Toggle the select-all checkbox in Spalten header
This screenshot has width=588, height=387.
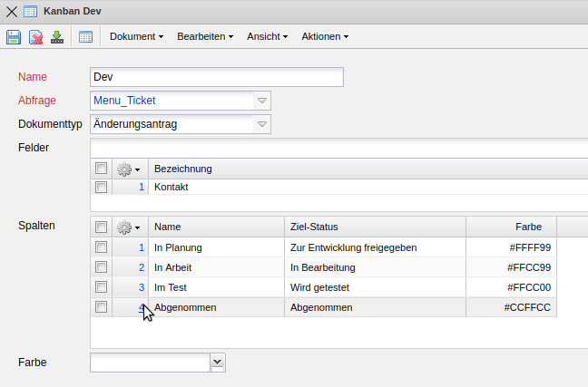point(102,227)
